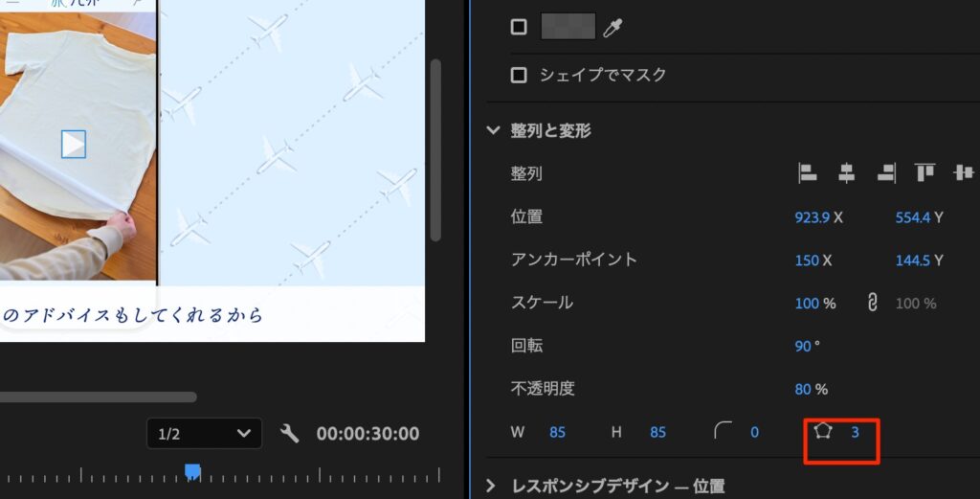980x499 pixels.
Task: Toggle the scale proportion lock link icon
Action: [x=872, y=303]
